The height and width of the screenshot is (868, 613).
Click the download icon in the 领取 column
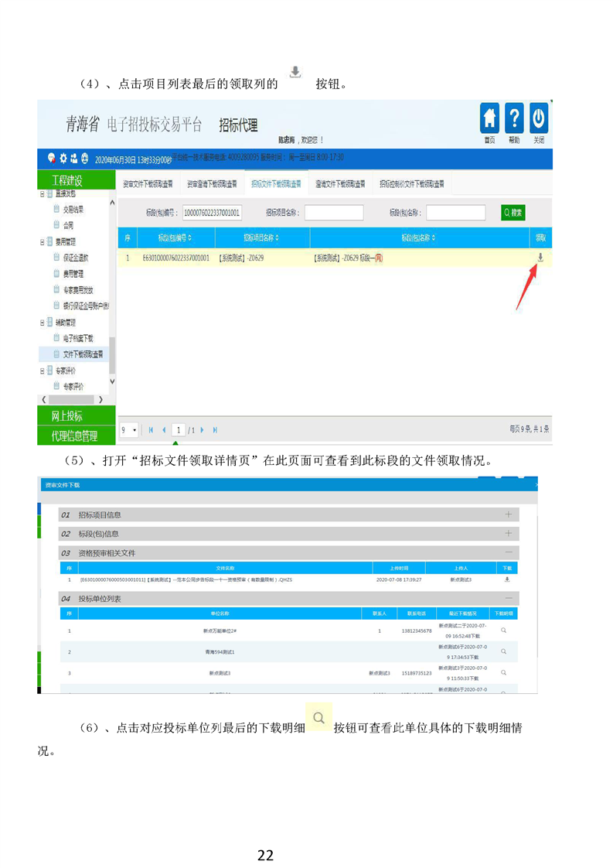(540, 258)
